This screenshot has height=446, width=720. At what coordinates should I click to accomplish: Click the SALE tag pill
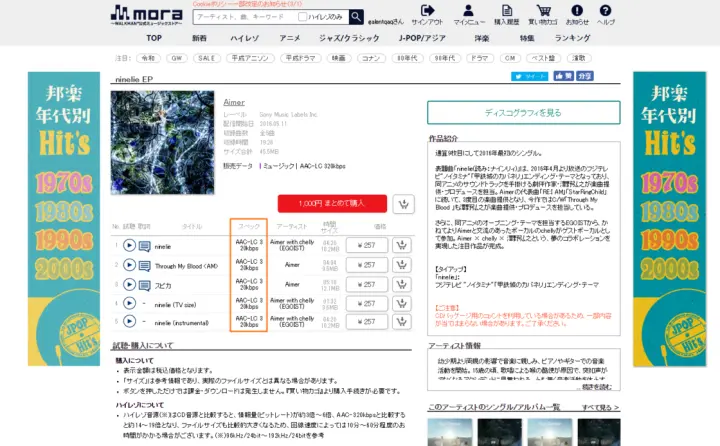coord(207,58)
